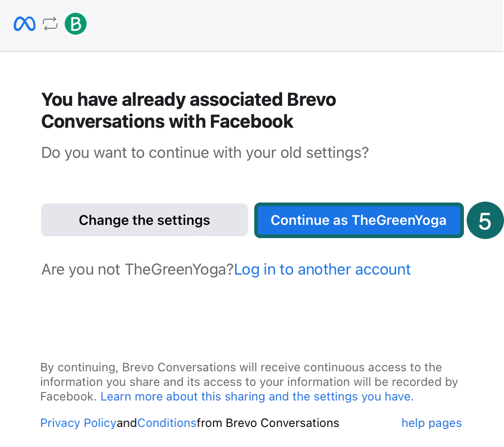
Task: Click the Meta logo in the header bar
Action: 24,24
